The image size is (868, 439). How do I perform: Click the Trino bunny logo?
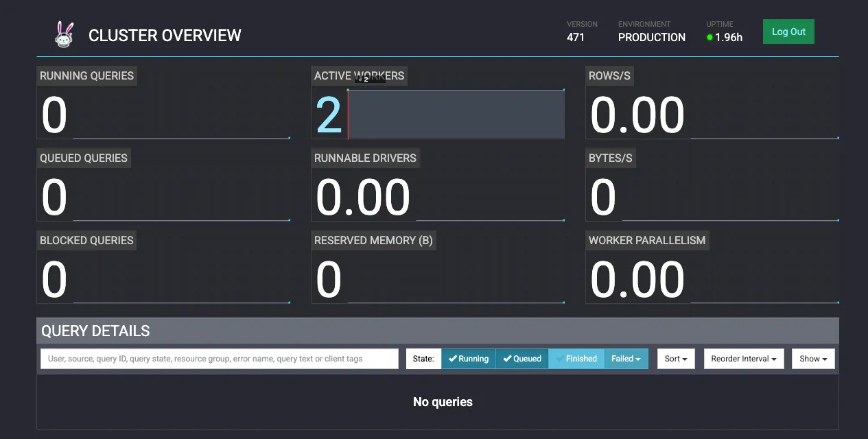pyautogui.click(x=64, y=34)
